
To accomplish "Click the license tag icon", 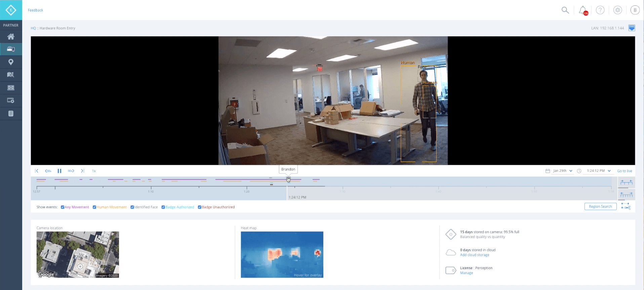I will pyautogui.click(x=451, y=270).
